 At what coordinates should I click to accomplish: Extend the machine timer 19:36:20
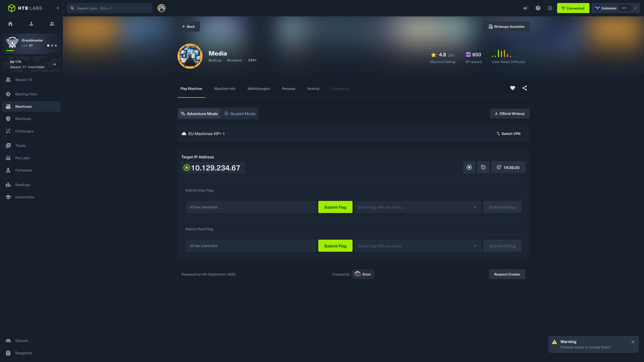508,167
